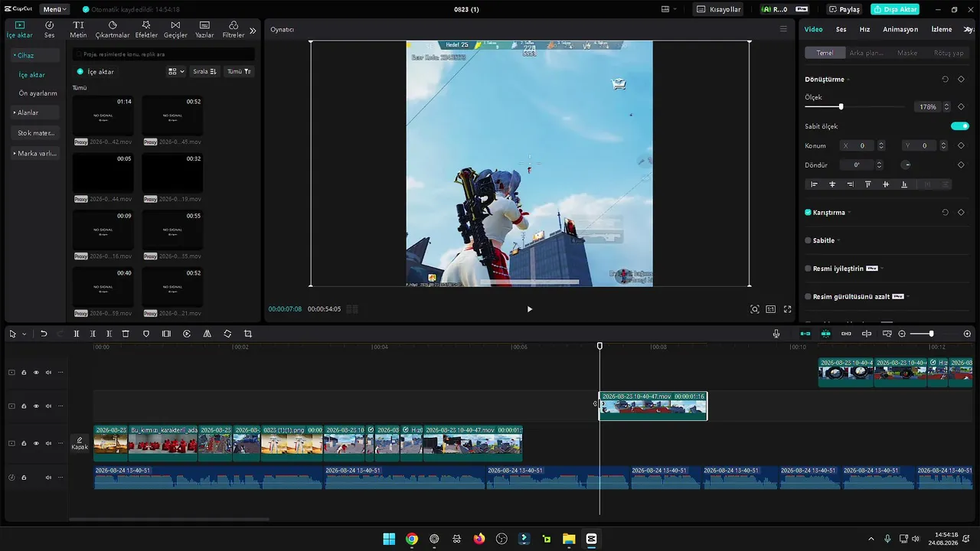The height and width of the screenshot is (551, 980).
Task: Open File Explorer from the taskbar
Action: click(569, 539)
